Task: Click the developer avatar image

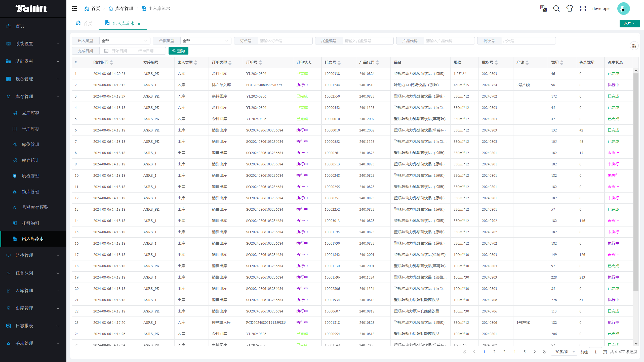Action: [x=623, y=9]
